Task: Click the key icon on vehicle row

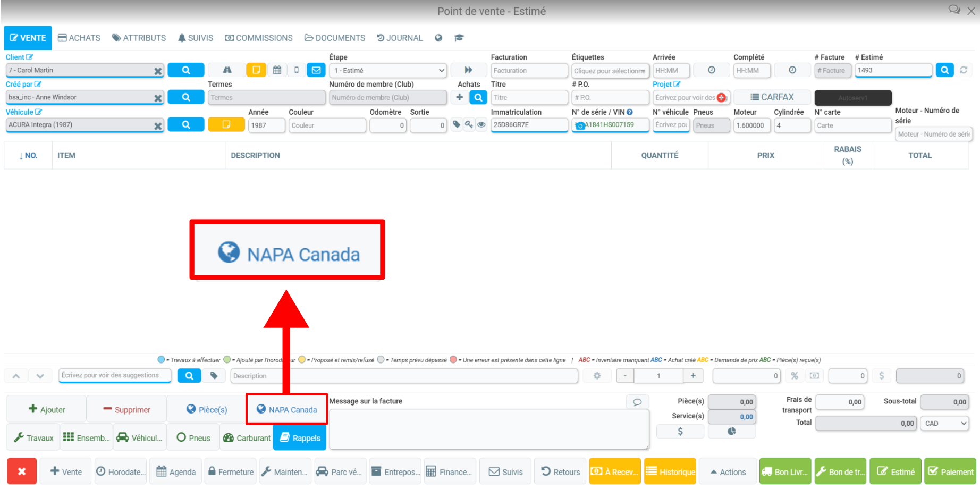Action: (469, 125)
